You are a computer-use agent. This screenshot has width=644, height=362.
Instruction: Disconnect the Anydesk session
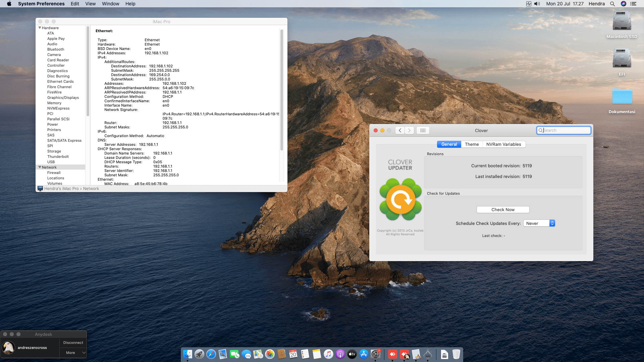pos(73,343)
